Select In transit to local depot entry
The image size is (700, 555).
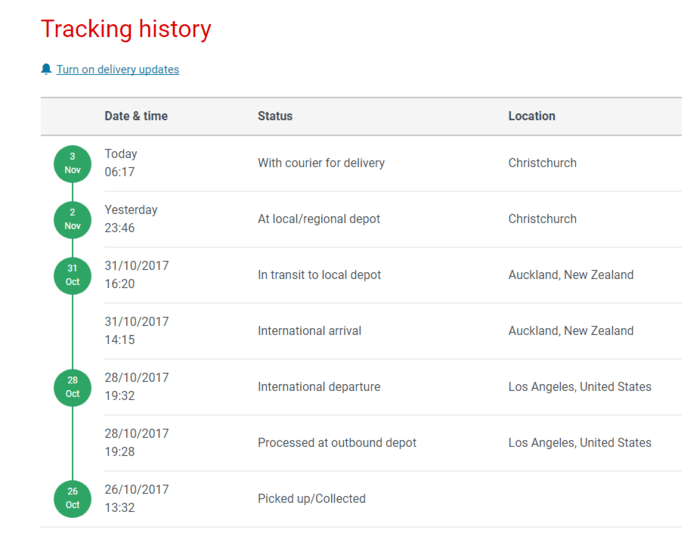tap(319, 275)
